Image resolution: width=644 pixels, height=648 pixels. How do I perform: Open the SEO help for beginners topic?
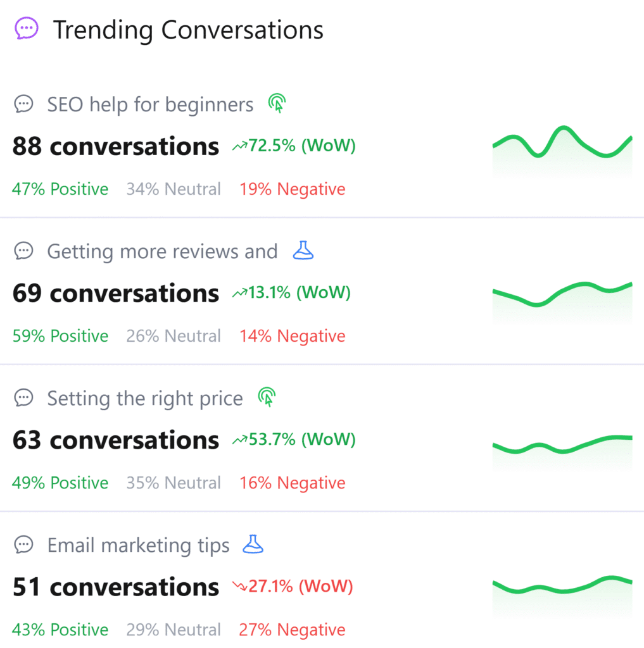click(149, 104)
